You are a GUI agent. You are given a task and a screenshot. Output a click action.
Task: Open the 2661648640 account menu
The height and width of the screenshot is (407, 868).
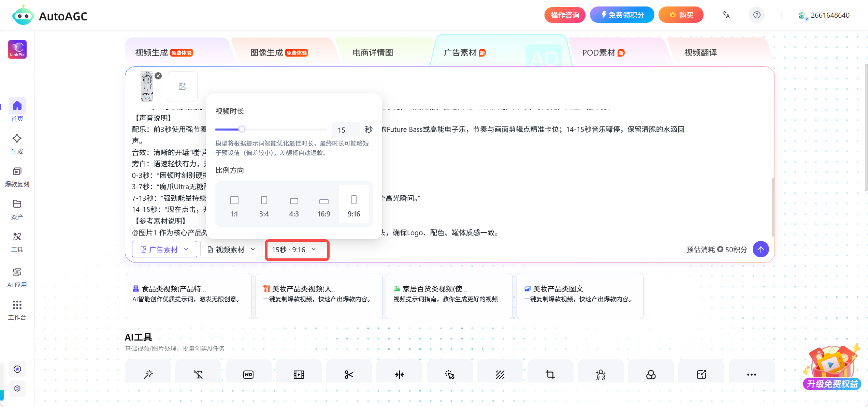point(824,15)
